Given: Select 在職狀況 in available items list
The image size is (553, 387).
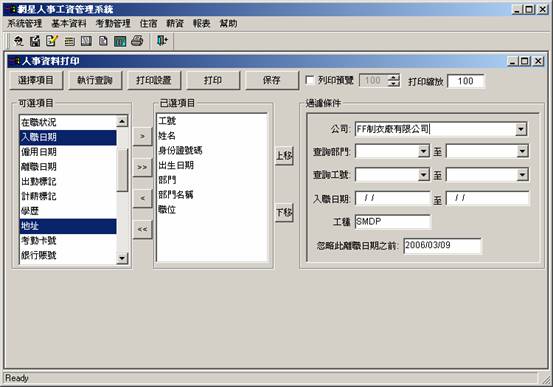Looking at the screenshot, I should (x=68, y=122).
